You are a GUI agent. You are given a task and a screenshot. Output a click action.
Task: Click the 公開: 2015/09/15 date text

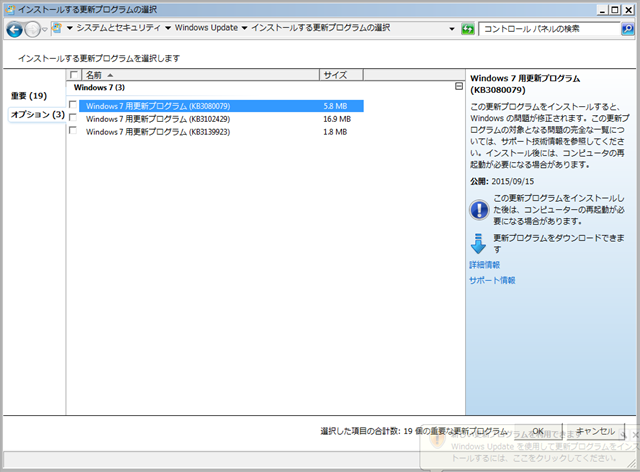pos(502,181)
